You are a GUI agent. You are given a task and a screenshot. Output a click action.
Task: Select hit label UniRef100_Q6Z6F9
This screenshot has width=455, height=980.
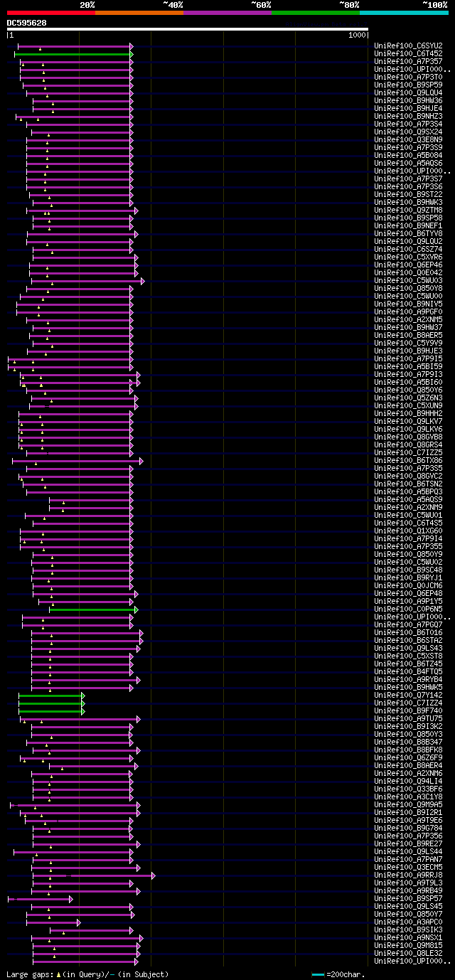pos(408,757)
